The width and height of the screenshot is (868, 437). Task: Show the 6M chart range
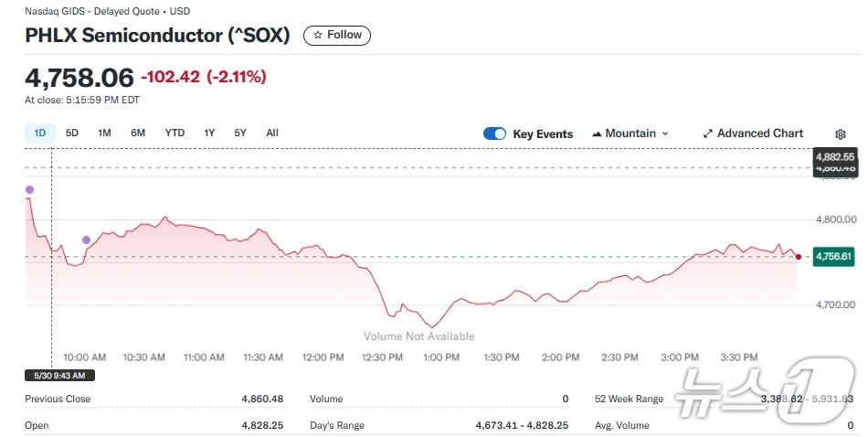coord(138,133)
